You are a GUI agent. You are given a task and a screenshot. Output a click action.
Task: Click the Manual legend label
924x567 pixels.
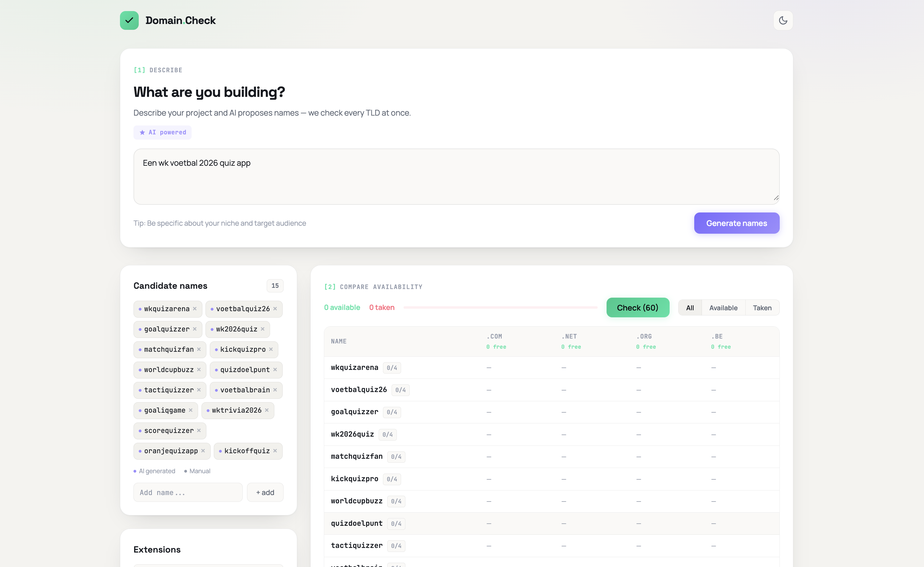click(200, 471)
